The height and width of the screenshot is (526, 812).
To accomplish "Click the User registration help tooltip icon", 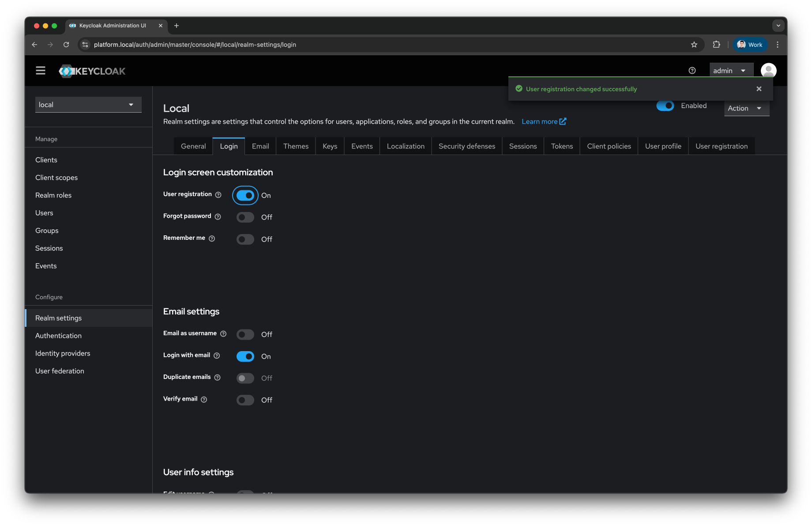I will coord(218,194).
